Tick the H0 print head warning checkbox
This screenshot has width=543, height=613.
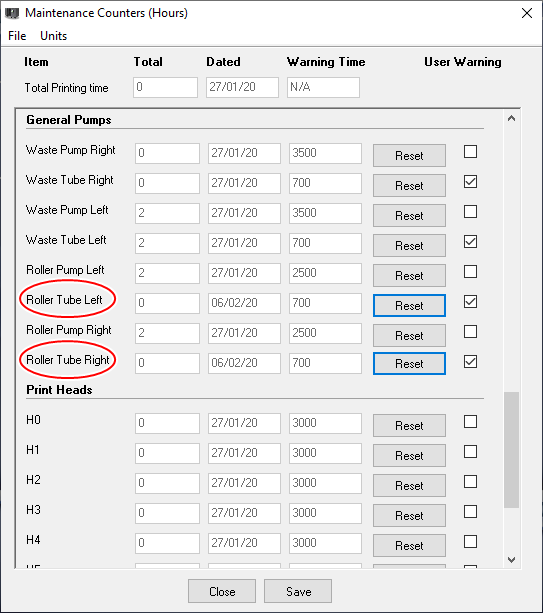[x=470, y=422]
